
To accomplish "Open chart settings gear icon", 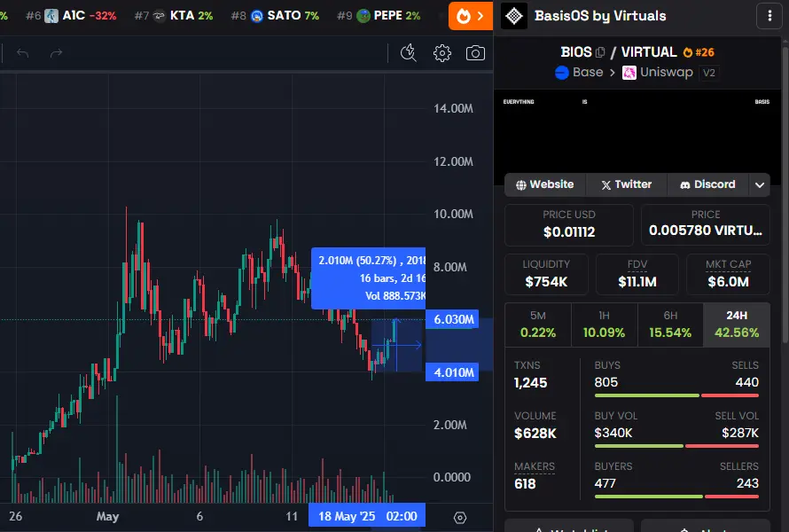I will (441, 53).
